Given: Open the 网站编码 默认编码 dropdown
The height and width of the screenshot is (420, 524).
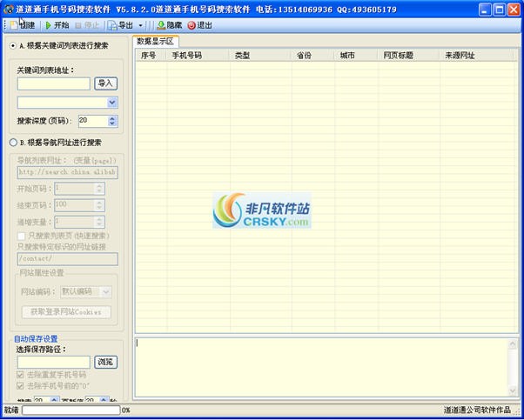Looking at the screenshot, I should (106, 292).
